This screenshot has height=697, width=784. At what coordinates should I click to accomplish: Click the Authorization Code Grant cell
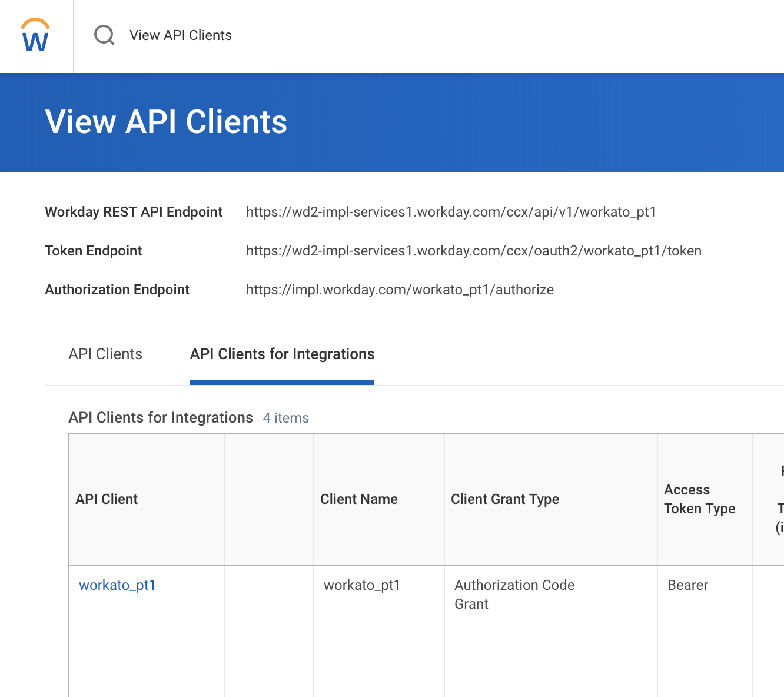[514, 594]
